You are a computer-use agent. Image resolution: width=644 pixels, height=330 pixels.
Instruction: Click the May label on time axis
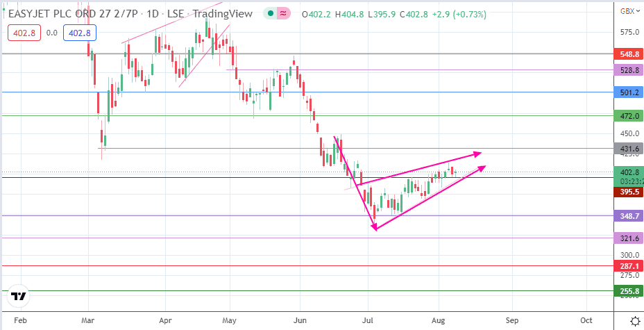pos(230,320)
